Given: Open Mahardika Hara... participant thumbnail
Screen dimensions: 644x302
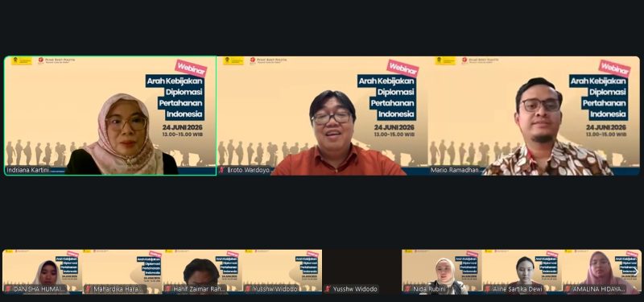Looking at the screenshot, I should 122,271.
